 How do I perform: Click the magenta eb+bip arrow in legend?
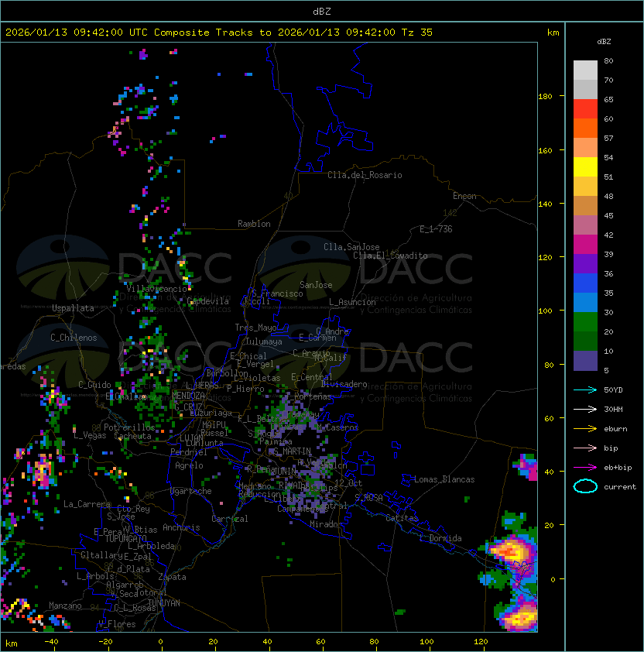(x=585, y=468)
